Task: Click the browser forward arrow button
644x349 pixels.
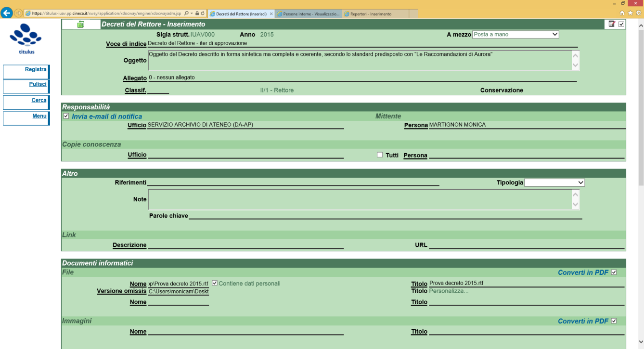Action: tap(18, 13)
